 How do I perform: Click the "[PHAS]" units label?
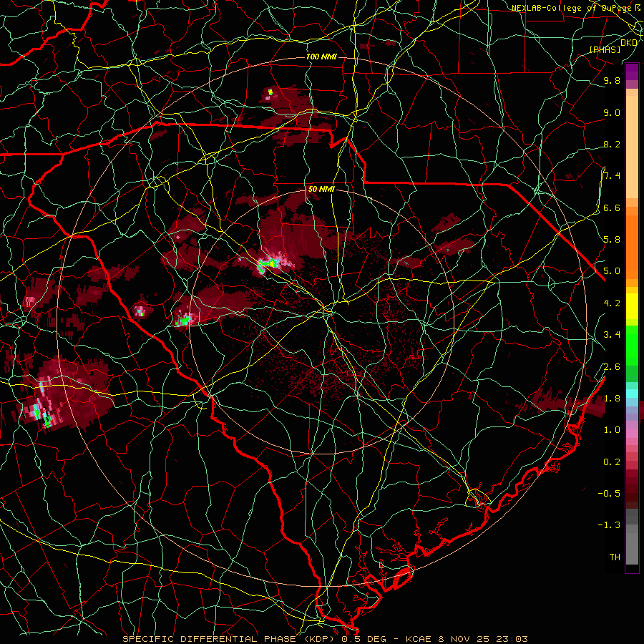pyautogui.click(x=605, y=49)
